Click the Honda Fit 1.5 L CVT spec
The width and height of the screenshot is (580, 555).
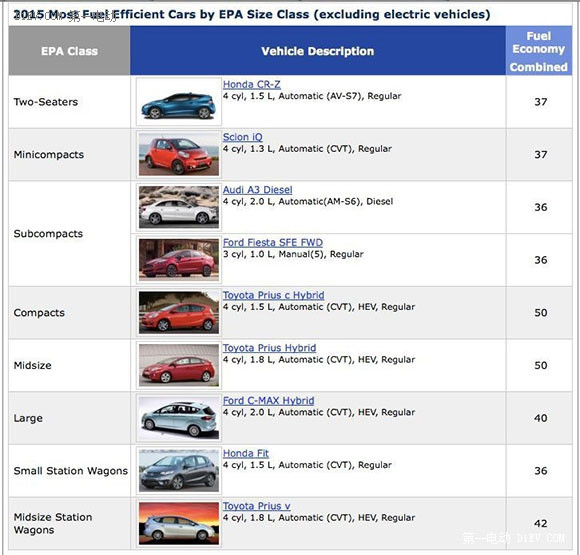pyautogui.click(x=307, y=465)
